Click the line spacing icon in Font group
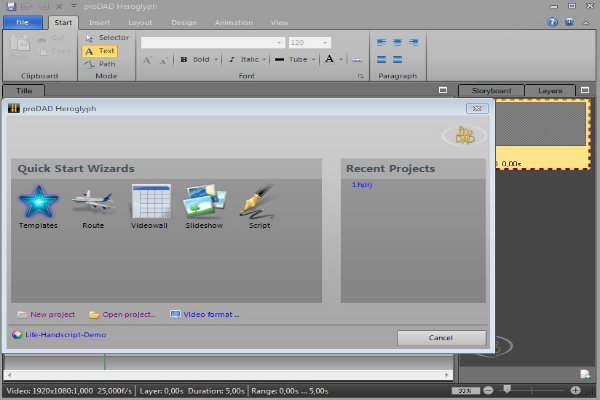 [x=357, y=60]
